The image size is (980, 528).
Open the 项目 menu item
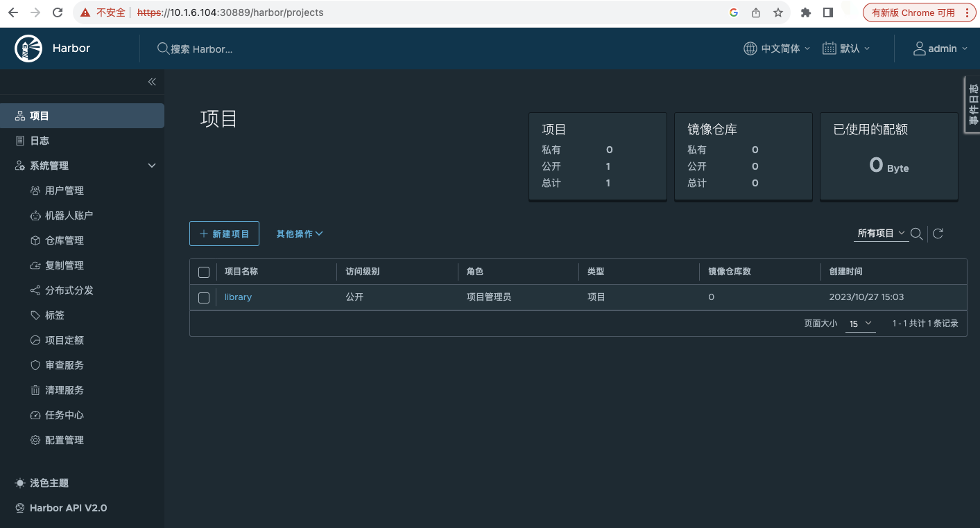[x=82, y=116]
